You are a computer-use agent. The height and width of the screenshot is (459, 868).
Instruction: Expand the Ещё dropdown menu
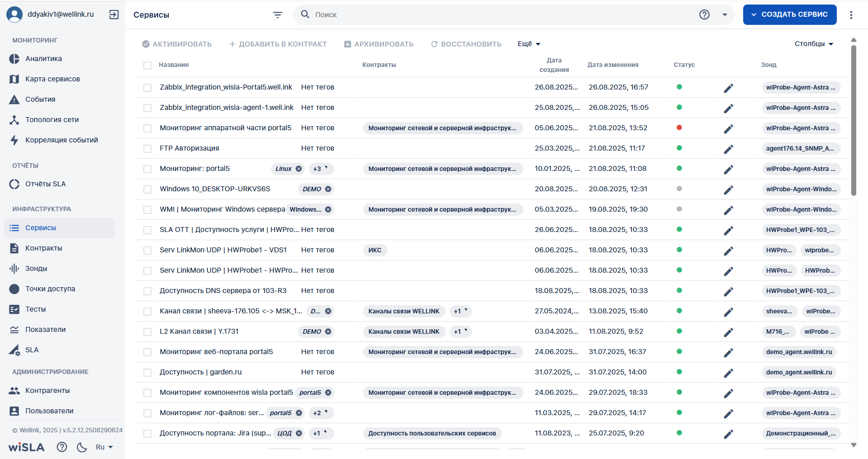point(529,44)
